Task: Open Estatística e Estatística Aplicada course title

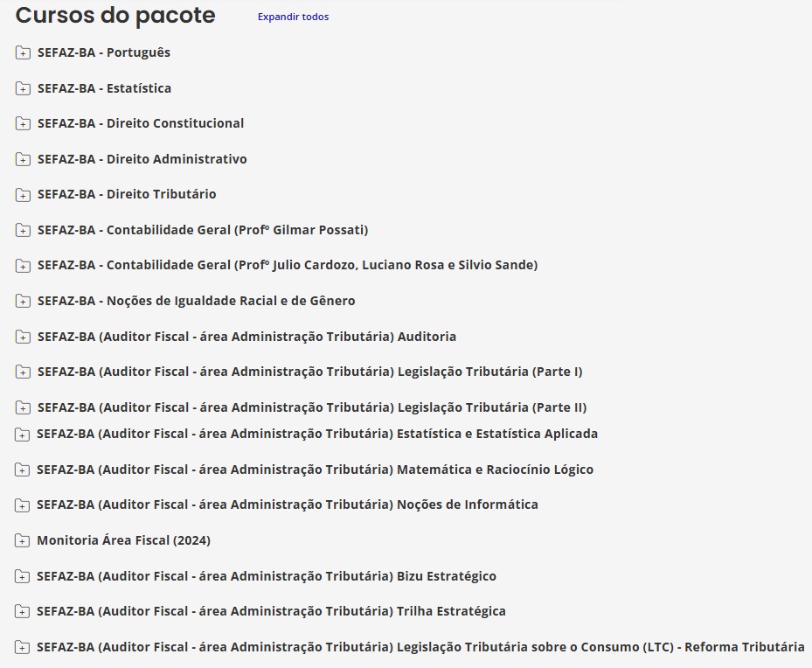Action: (317, 435)
